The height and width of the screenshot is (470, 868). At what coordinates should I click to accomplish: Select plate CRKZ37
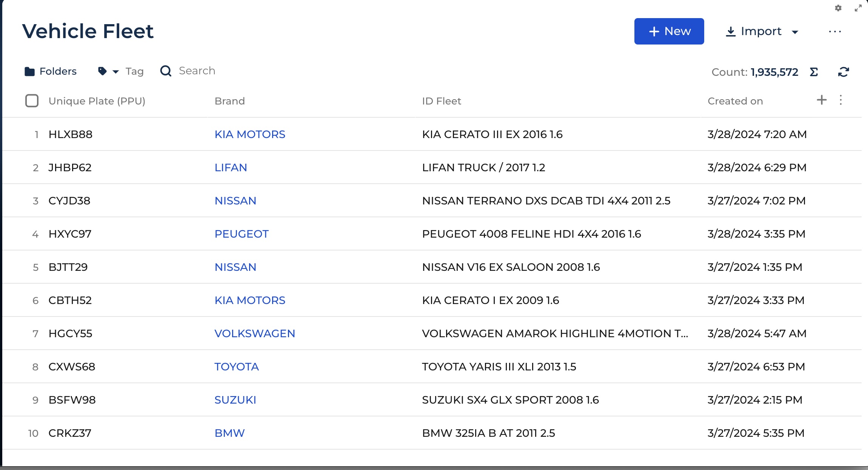pyautogui.click(x=70, y=433)
